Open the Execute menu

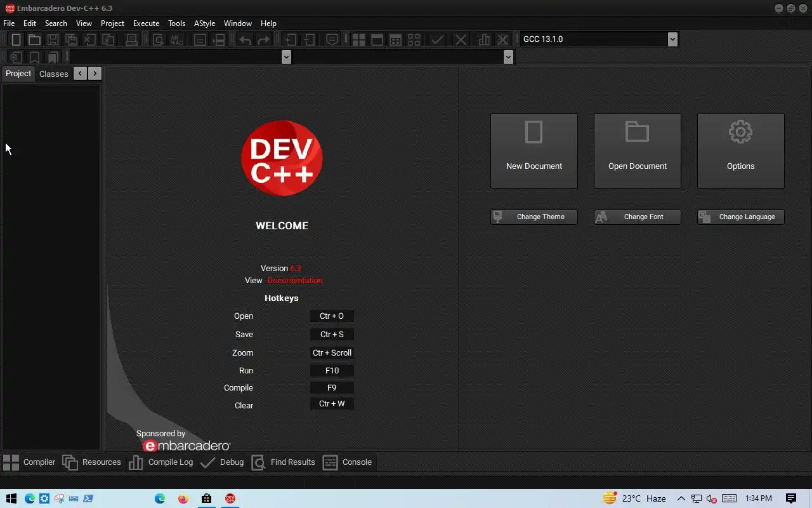click(146, 23)
